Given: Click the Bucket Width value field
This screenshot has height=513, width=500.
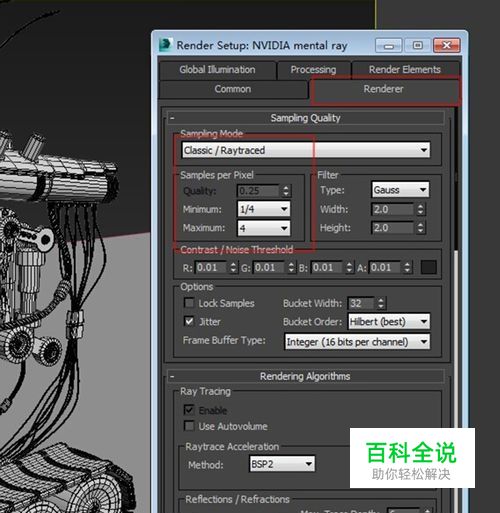Looking at the screenshot, I should tap(361, 303).
